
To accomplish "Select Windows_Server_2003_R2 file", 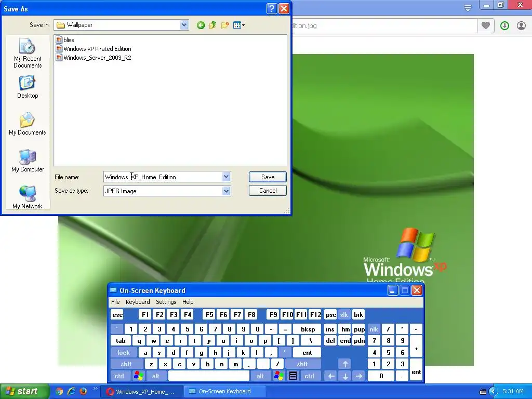I will click(x=94, y=57).
